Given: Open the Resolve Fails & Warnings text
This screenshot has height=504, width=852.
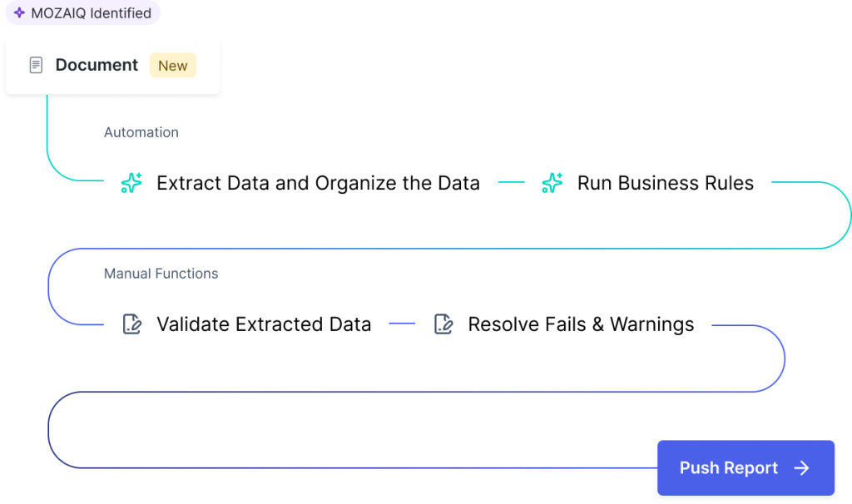Looking at the screenshot, I should click(x=581, y=324).
